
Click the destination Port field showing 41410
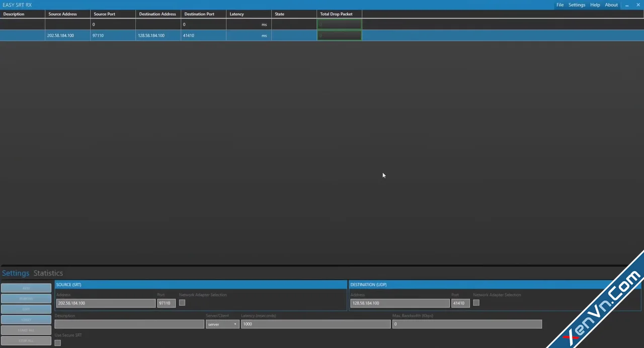tap(460, 303)
